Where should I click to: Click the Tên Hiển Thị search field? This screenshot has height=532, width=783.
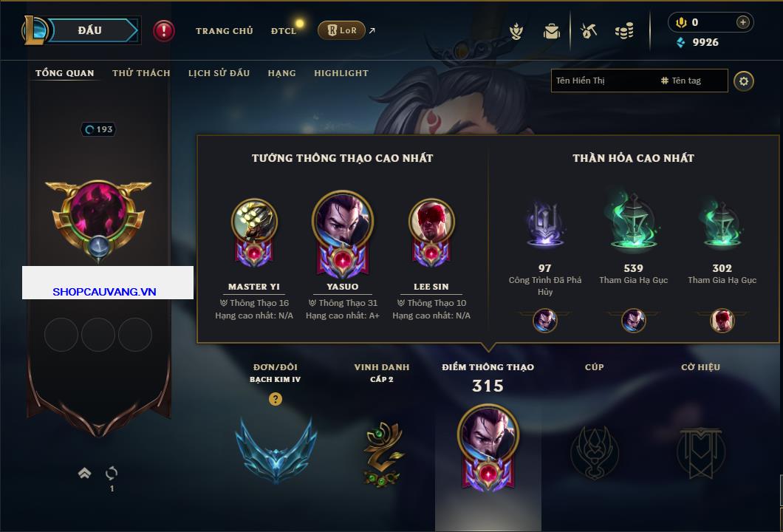(x=604, y=81)
